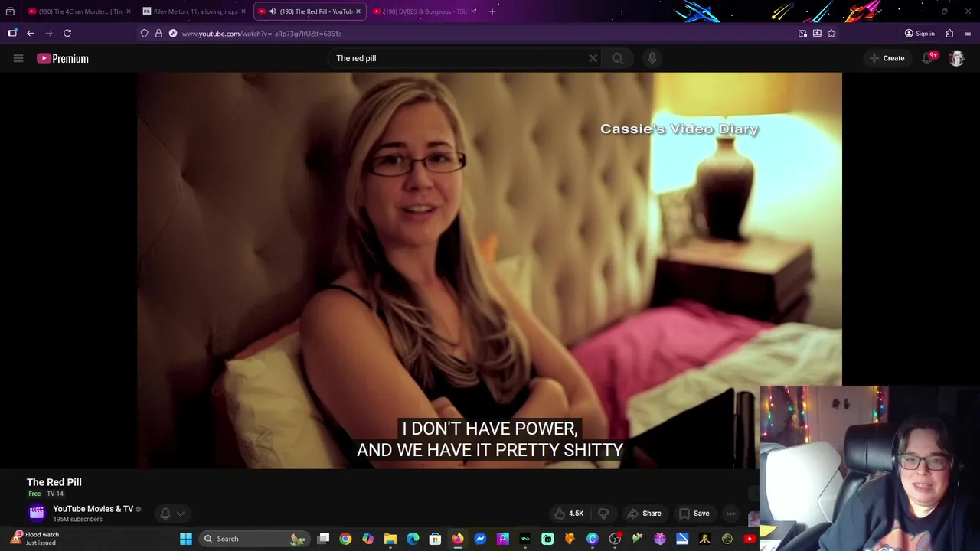Like the video (4.5K)
Screen dimensions: 980x551
tap(569, 514)
